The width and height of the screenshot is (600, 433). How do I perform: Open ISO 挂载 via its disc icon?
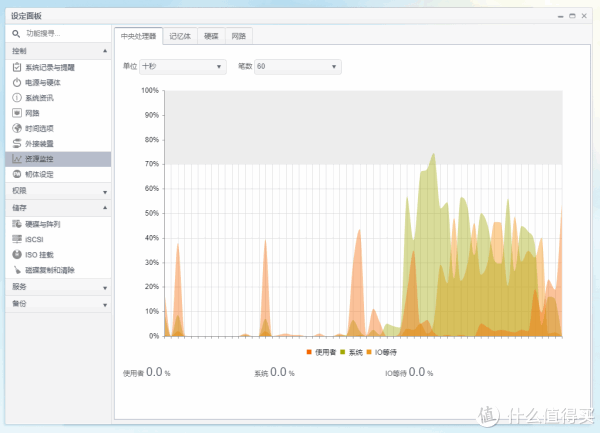17,254
